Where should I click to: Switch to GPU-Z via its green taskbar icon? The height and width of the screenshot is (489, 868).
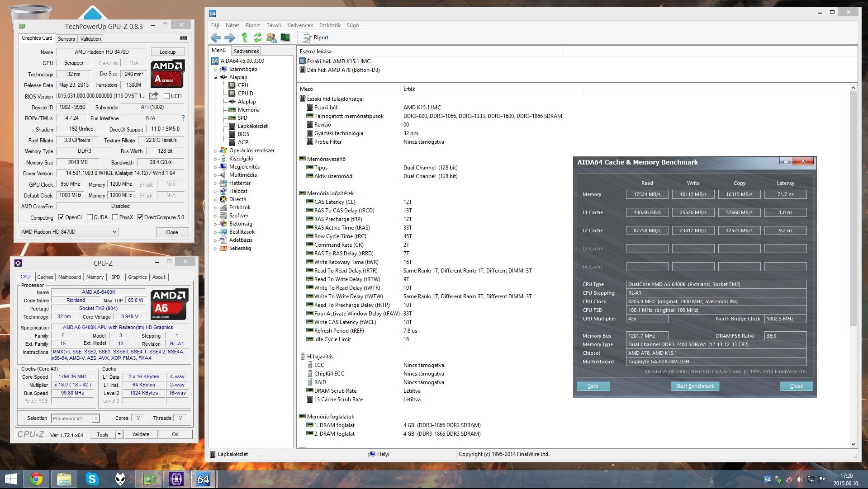point(148,479)
